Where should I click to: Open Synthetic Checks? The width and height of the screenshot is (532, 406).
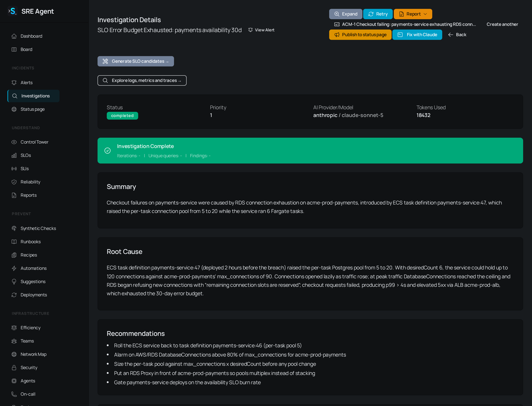[33, 228]
